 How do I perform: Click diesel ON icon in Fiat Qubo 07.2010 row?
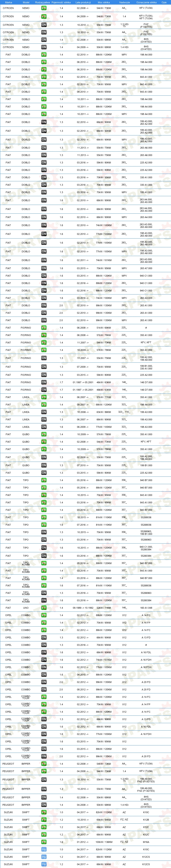[44, 465]
